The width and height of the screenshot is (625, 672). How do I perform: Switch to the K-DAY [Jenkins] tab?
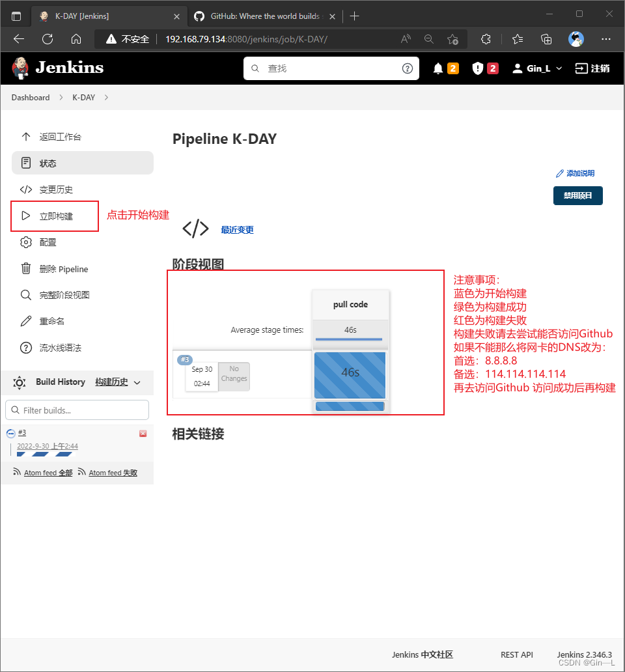[x=109, y=16]
